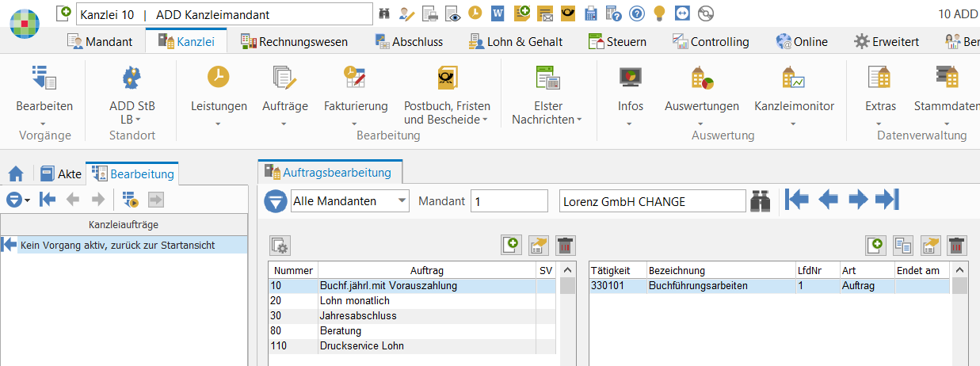This screenshot has width=980, height=366.
Task: Open the blue help question mark icon
Action: click(636, 13)
